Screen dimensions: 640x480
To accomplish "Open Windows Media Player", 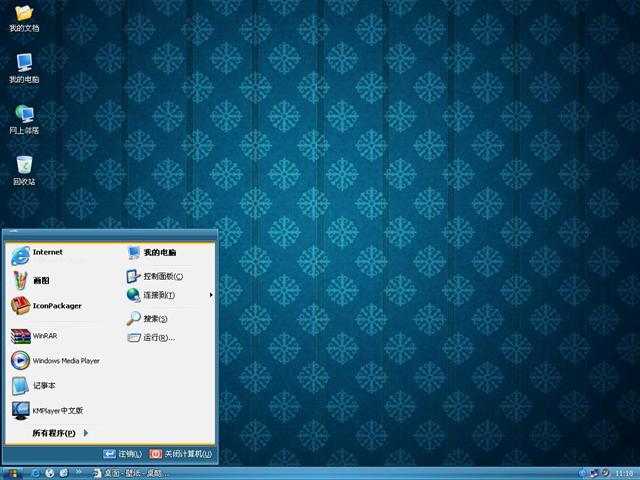I will click(65, 361).
